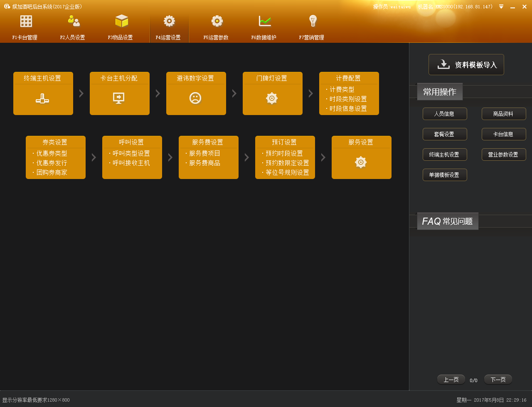This screenshot has height=407, width=532.
Task: Open the 计费类型 link under 计费配置
Action: (x=342, y=90)
